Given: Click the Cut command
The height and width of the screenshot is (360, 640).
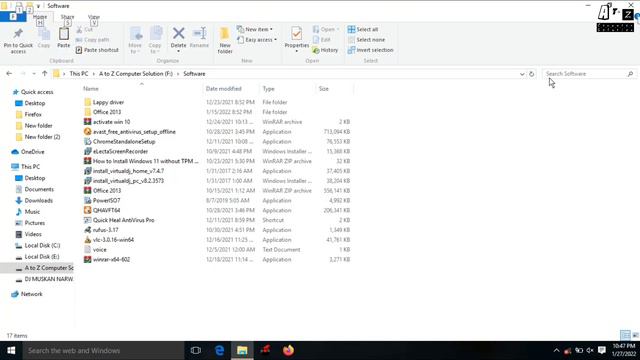Looking at the screenshot, I should coord(84,29).
